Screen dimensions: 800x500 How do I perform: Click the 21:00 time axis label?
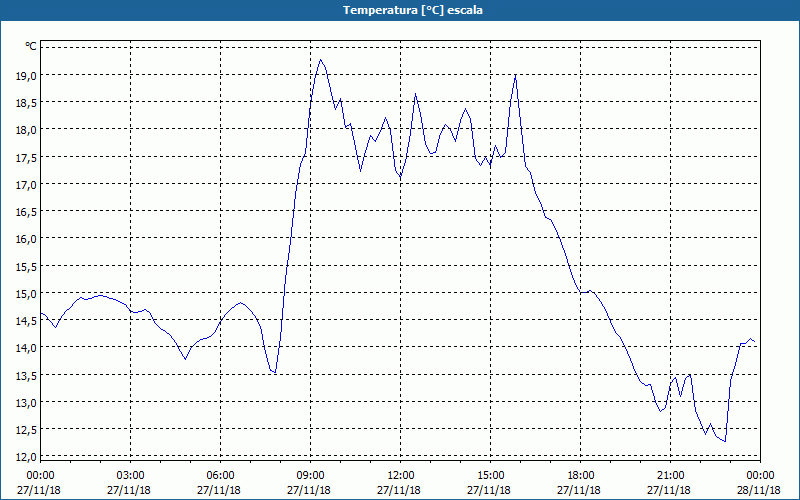click(x=670, y=476)
